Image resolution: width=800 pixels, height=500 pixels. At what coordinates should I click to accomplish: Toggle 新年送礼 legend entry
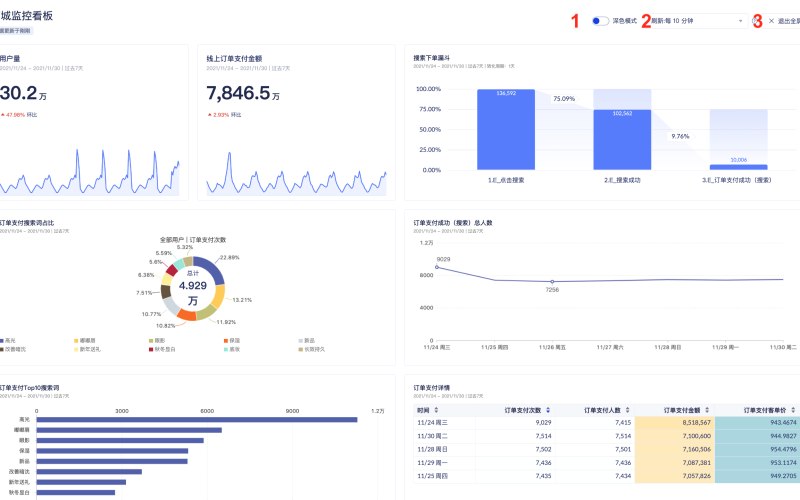(x=87, y=349)
